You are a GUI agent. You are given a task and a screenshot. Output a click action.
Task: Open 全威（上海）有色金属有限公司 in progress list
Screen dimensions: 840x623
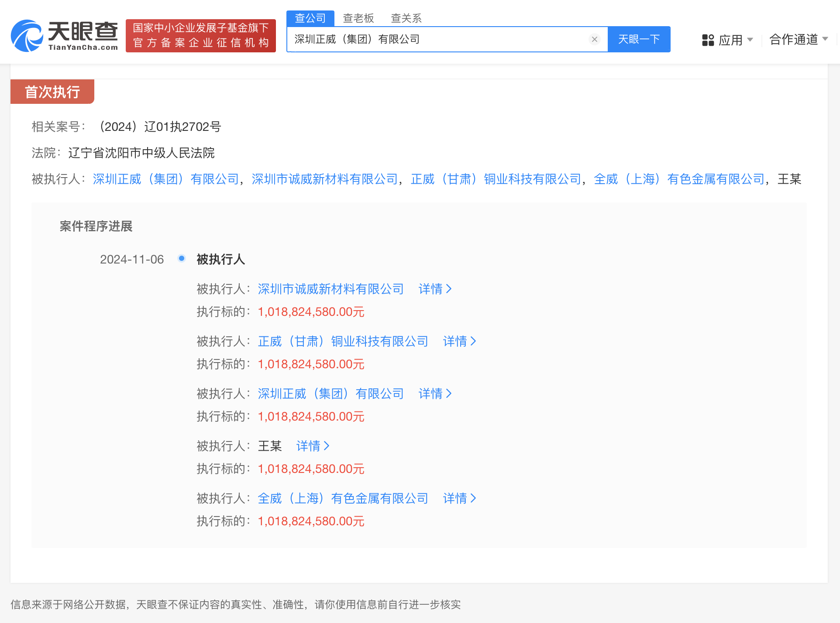tap(343, 499)
